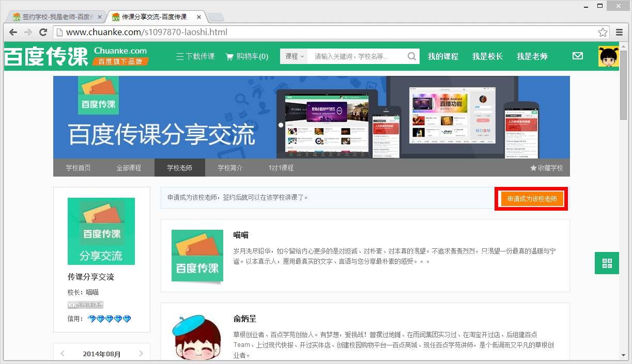Open the green QR code panel
This screenshot has width=632, height=364.
click(607, 263)
